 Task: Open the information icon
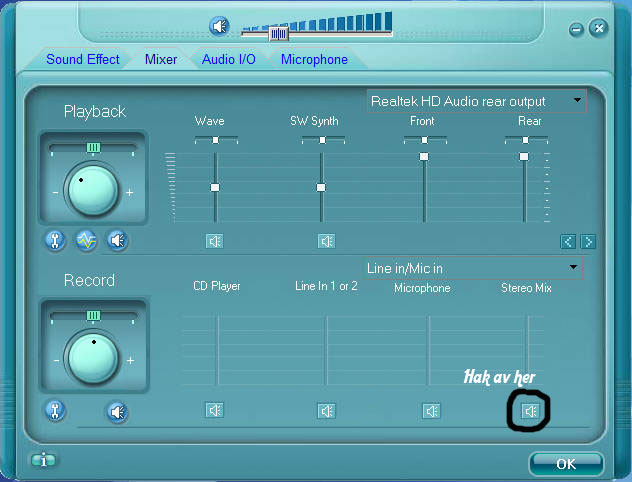click(44, 459)
